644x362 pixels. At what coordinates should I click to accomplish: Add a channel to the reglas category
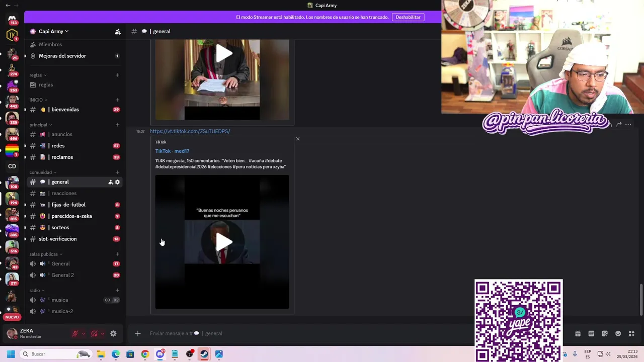pyautogui.click(x=117, y=75)
